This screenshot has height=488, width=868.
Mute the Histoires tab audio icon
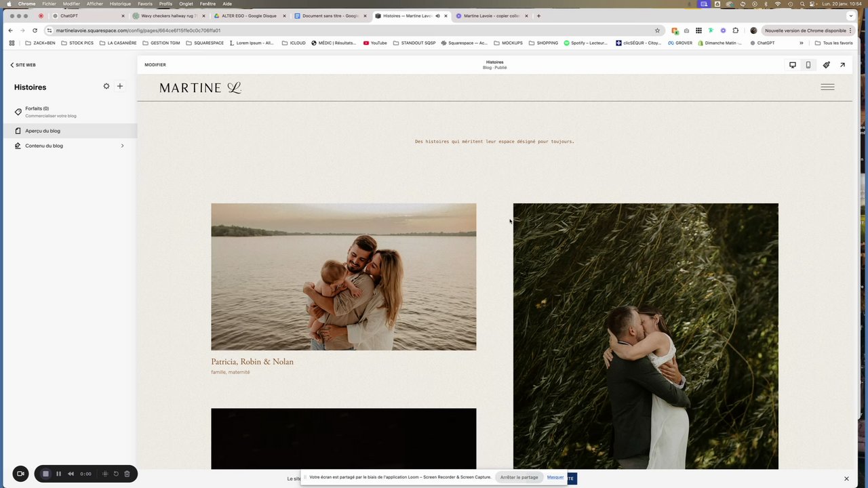coord(437,16)
